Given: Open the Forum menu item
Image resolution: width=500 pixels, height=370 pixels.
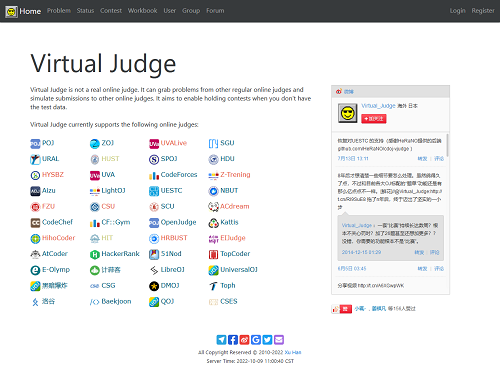Looking at the screenshot, I should pos(215,11).
